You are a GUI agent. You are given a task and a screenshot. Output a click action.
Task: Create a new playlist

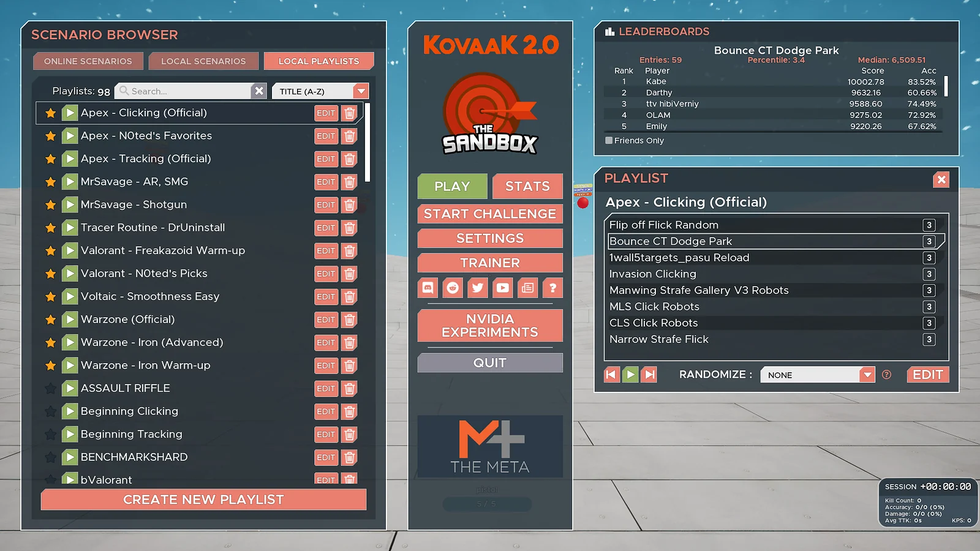pos(203,500)
